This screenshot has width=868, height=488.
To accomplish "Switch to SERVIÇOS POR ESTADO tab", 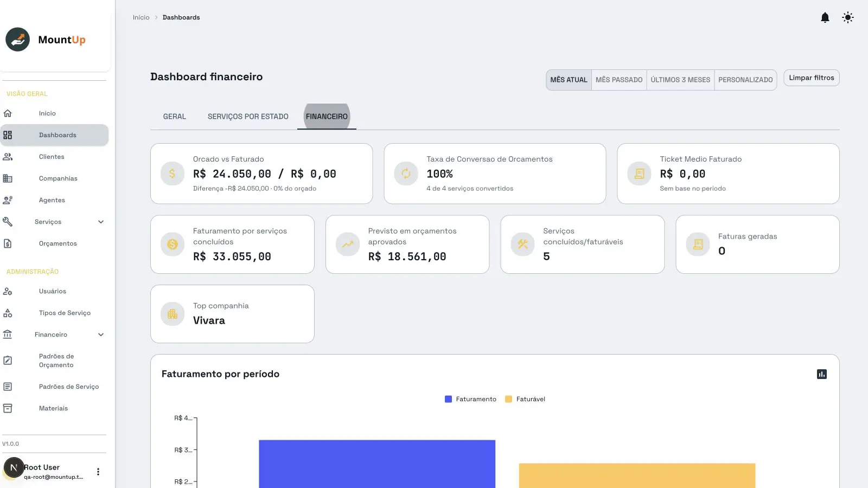I will pos(248,117).
